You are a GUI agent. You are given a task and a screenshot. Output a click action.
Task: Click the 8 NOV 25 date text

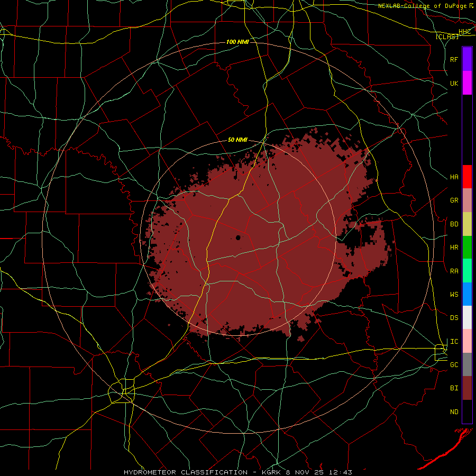click(305, 472)
